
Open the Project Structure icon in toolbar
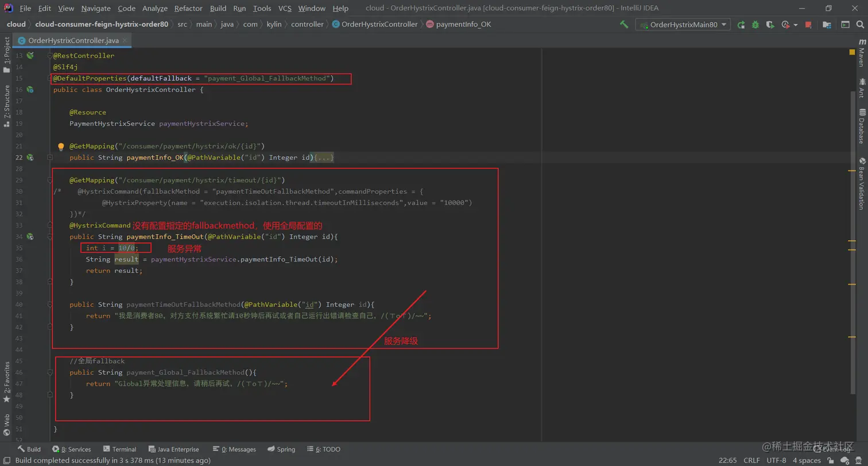pos(827,25)
